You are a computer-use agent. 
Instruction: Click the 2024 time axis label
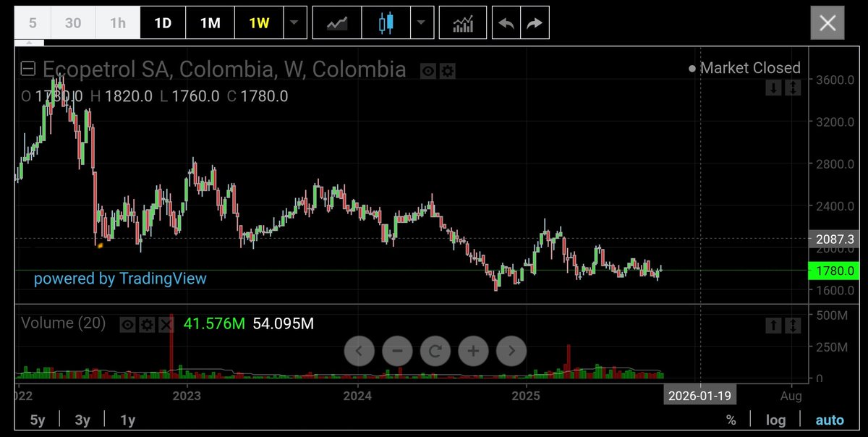click(357, 396)
